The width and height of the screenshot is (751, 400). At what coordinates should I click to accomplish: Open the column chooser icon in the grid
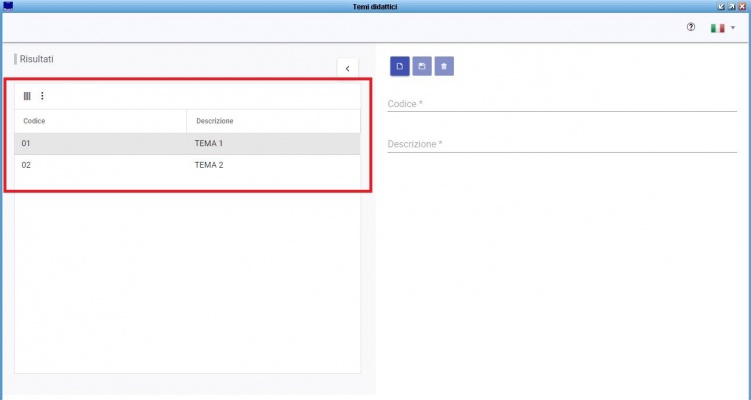pos(27,96)
